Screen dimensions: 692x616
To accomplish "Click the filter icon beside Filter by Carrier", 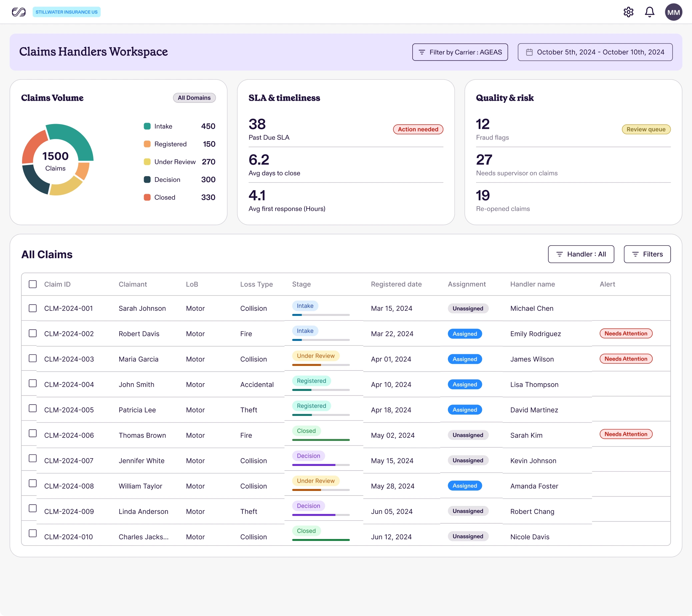I will (422, 52).
